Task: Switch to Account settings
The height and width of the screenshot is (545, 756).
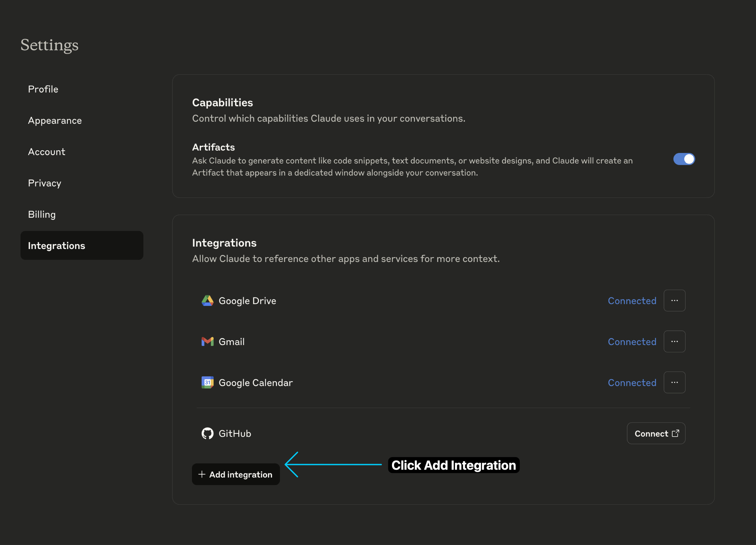Action: [x=47, y=152]
